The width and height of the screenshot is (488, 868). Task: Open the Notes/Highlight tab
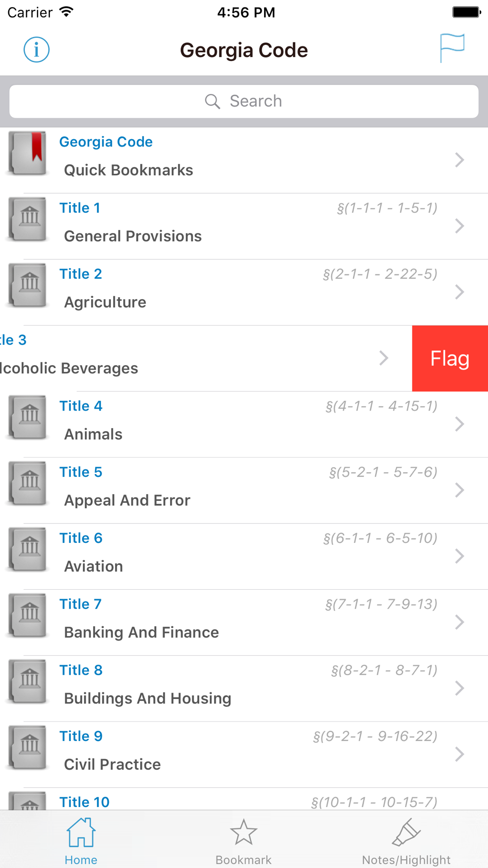[406, 841]
